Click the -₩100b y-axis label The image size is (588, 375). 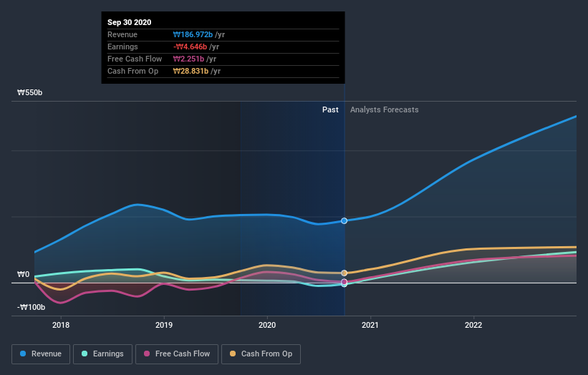[31, 307]
